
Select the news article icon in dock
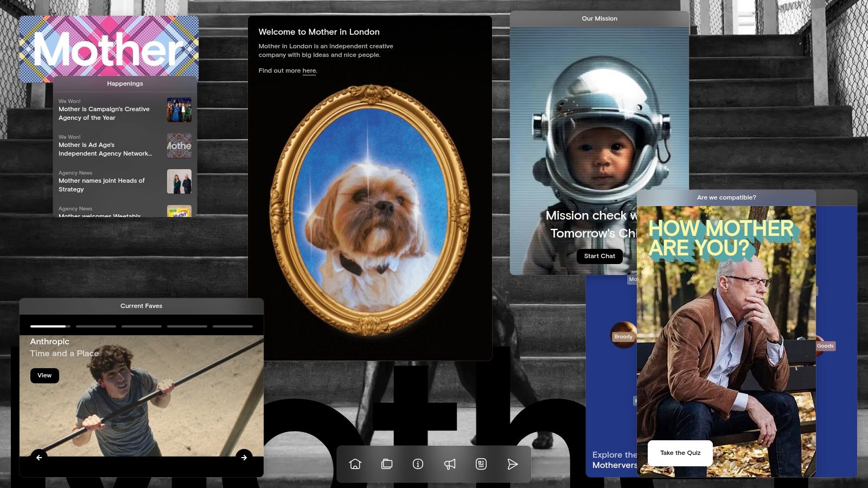click(481, 464)
